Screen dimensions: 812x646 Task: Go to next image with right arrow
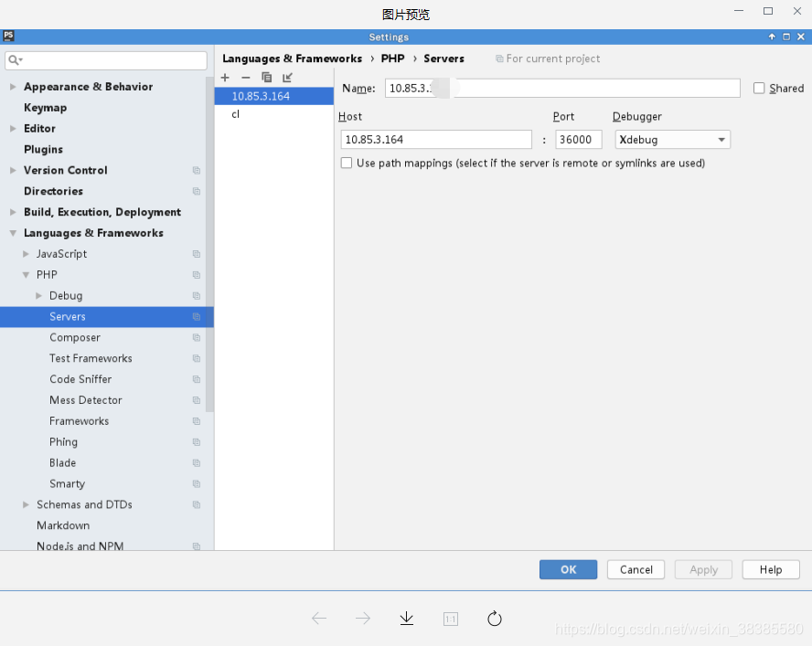coord(363,618)
